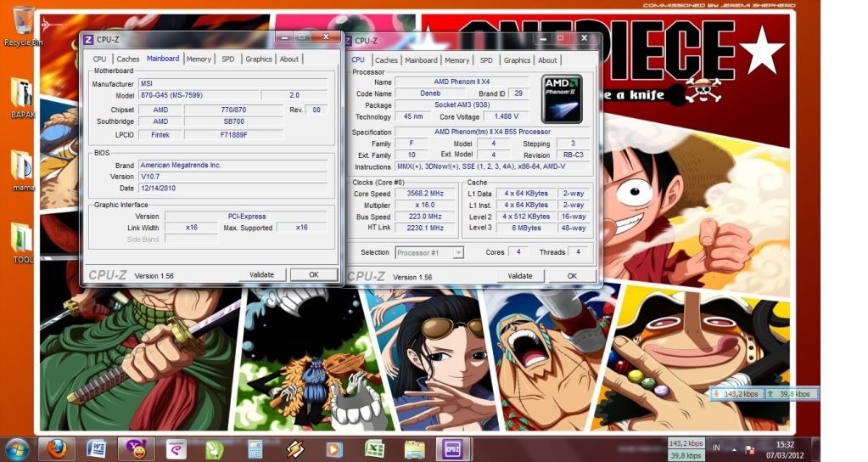Click the floating bandwidth meter widget

coord(764,394)
